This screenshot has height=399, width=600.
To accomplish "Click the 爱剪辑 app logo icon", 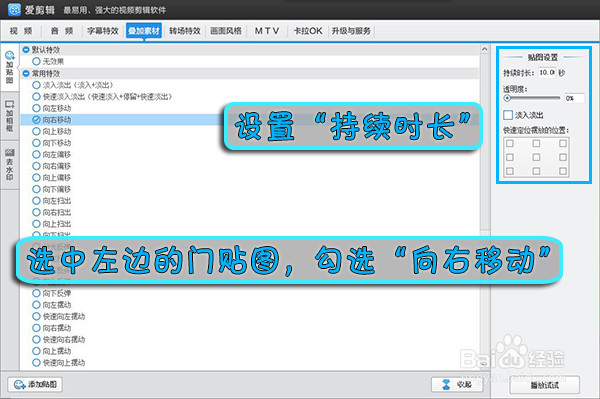I will pyautogui.click(x=14, y=9).
